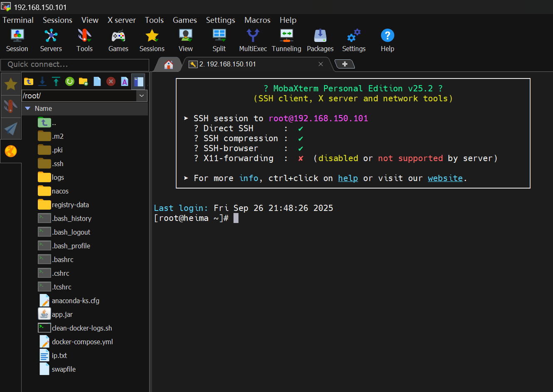Open the star Sessions sidebar tab

point(11,84)
